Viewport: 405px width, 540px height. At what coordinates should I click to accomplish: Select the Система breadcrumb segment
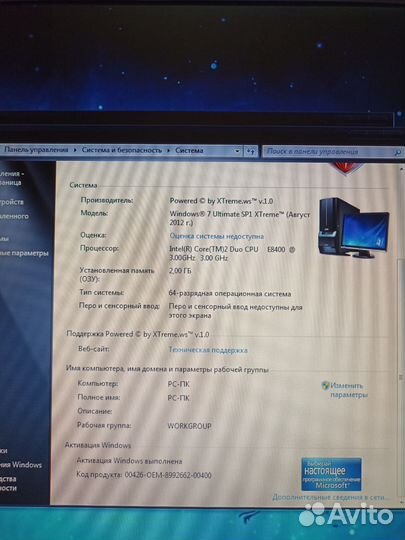coord(189,150)
